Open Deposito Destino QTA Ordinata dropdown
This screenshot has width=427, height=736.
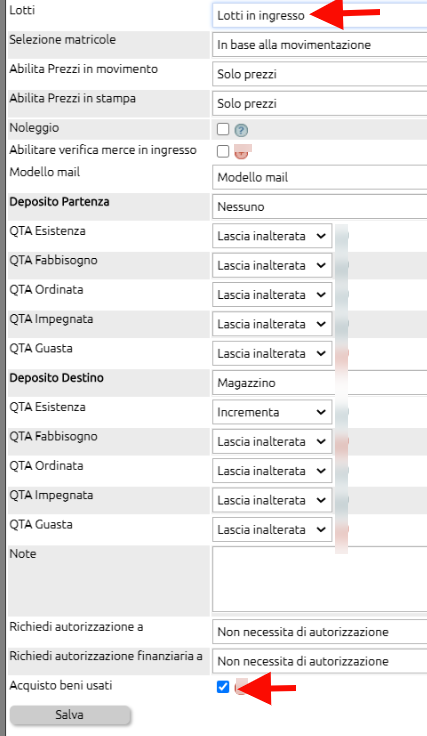coord(272,471)
